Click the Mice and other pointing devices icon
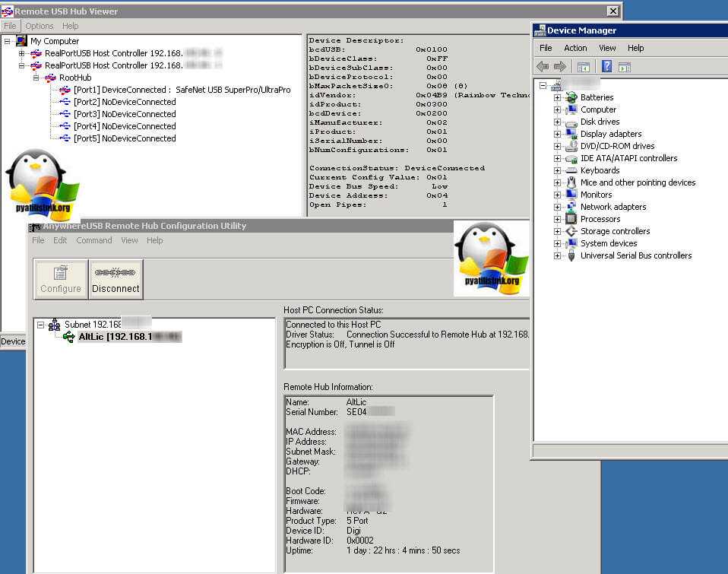This screenshot has height=574, width=728. pyautogui.click(x=571, y=182)
